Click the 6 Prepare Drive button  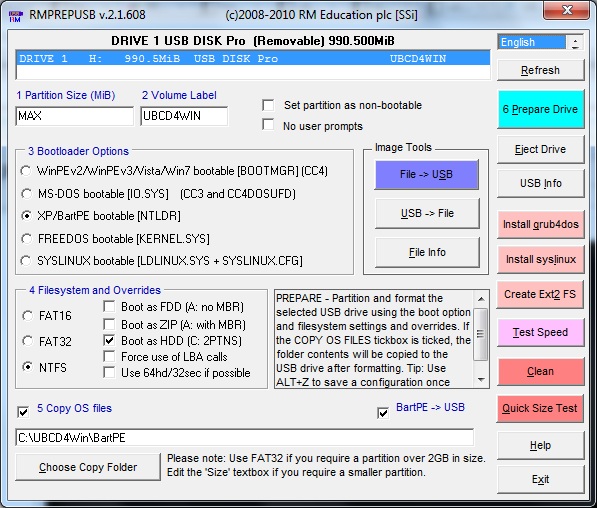540,109
